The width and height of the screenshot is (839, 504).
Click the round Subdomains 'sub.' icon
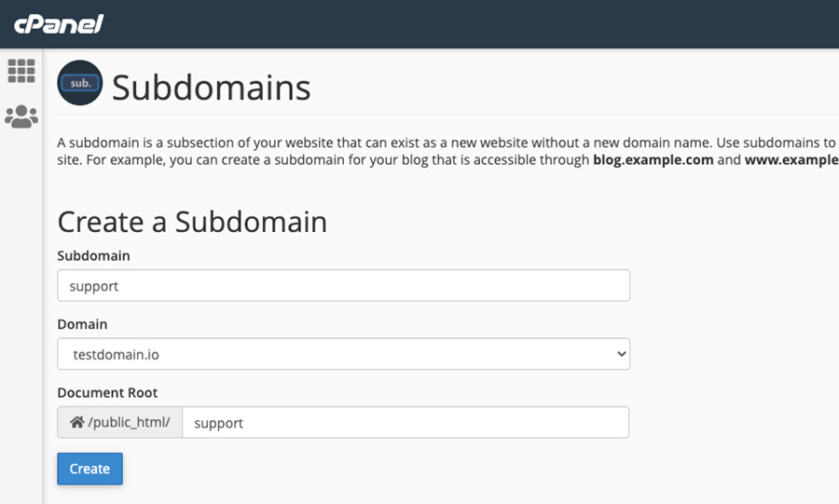click(x=79, y=84)
